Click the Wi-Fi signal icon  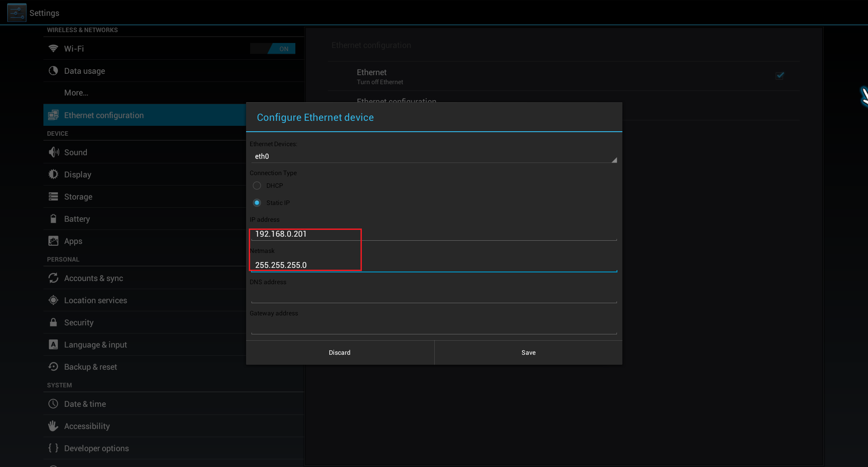tap(53, 48)
